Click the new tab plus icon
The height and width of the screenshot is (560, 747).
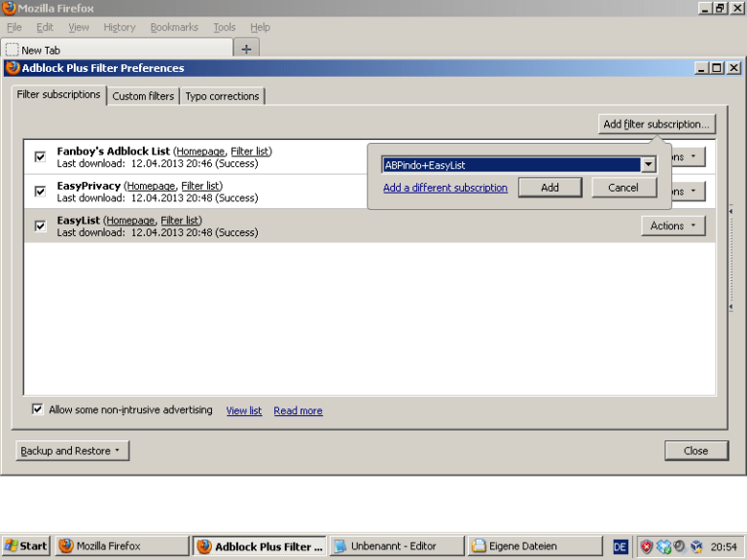tap(246, 50)
